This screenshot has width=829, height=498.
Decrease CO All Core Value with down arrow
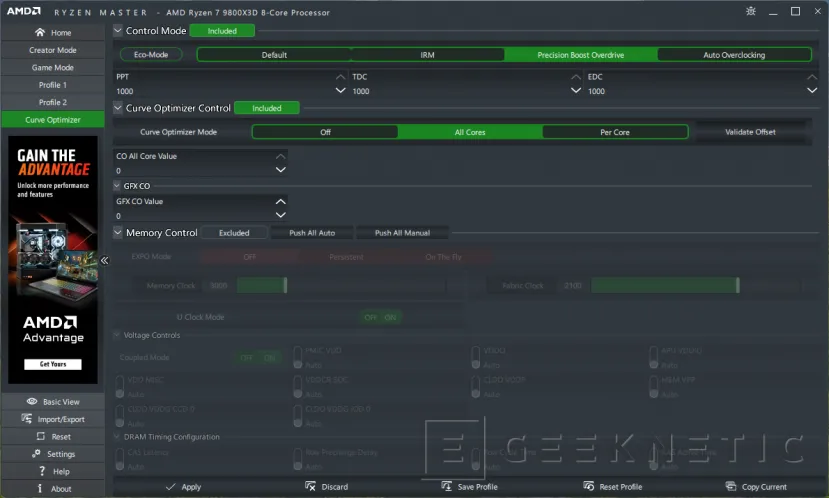click(x=281, y=170)
